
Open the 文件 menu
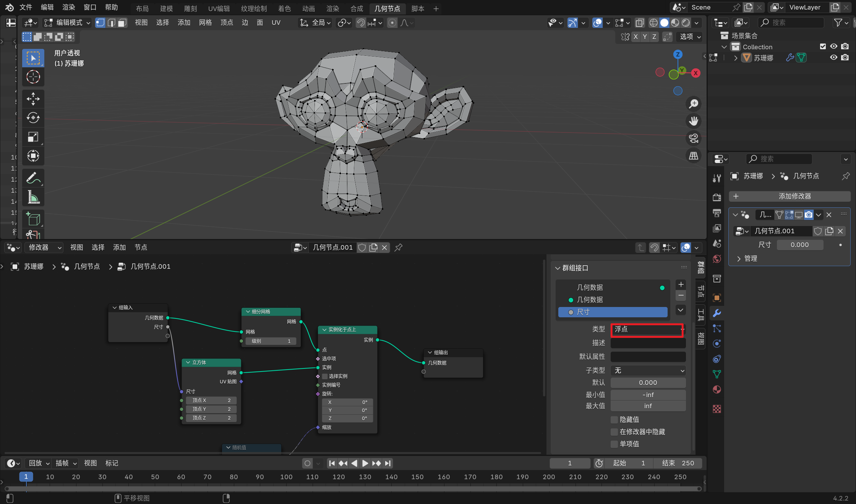26,7
